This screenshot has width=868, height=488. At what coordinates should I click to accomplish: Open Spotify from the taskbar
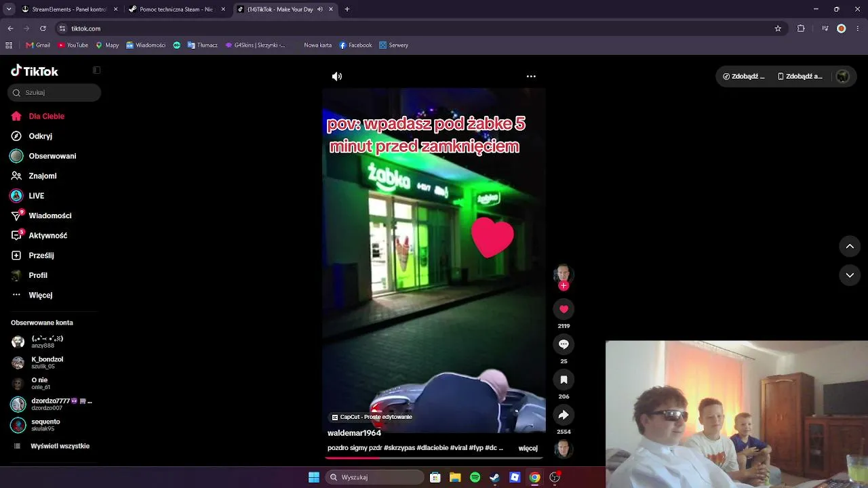(x=475, y=477)
